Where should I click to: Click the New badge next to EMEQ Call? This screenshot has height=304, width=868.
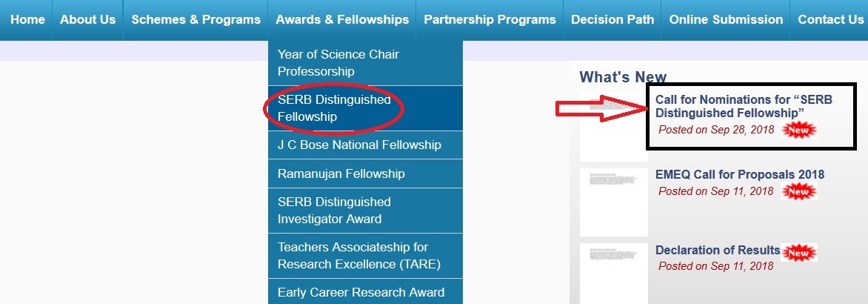coord(798,192)
